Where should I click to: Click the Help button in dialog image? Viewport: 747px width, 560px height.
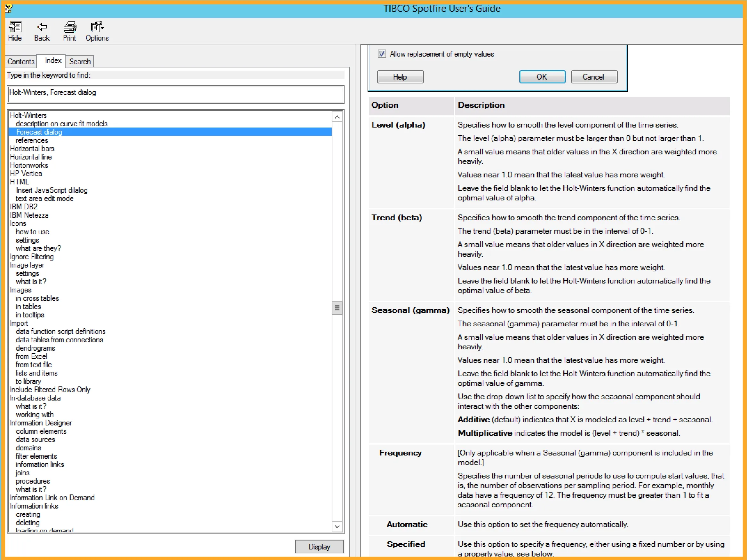click(x=400, y=77)
